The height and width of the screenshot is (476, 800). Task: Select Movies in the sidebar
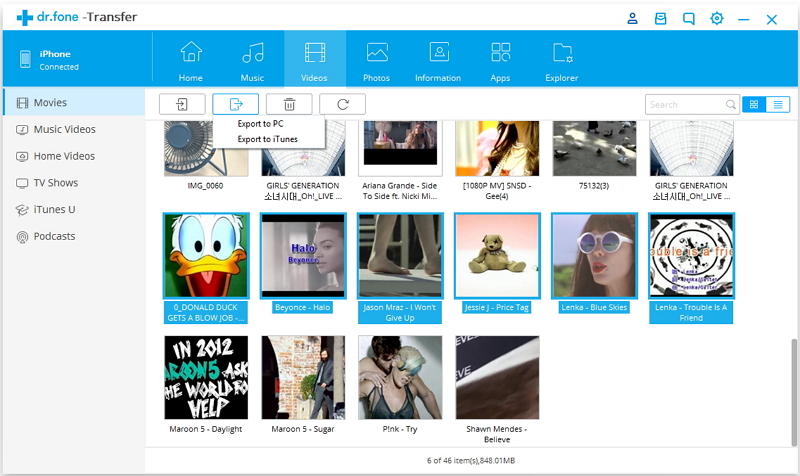(74, 103)
